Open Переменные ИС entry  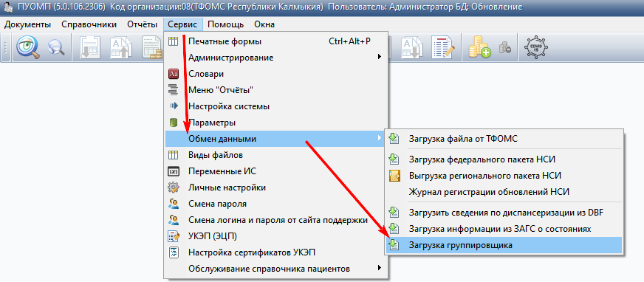[276, 171]
